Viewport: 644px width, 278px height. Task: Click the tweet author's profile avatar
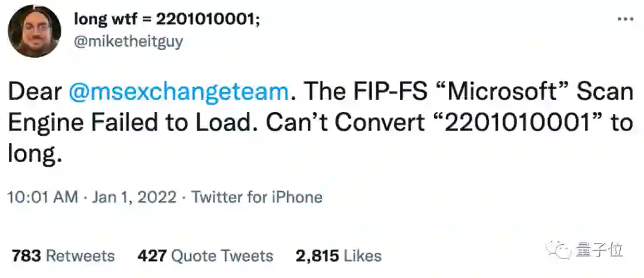(x=35, y=31)
